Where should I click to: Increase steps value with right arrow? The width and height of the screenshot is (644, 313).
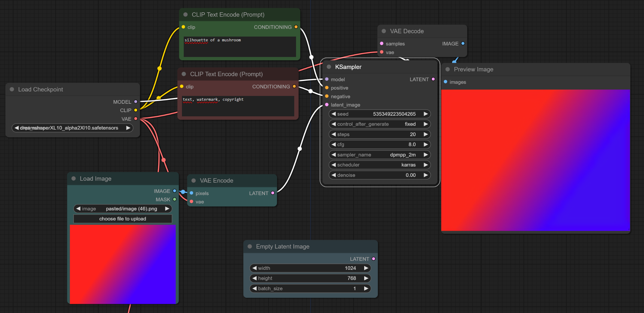[x=425, y=134]
